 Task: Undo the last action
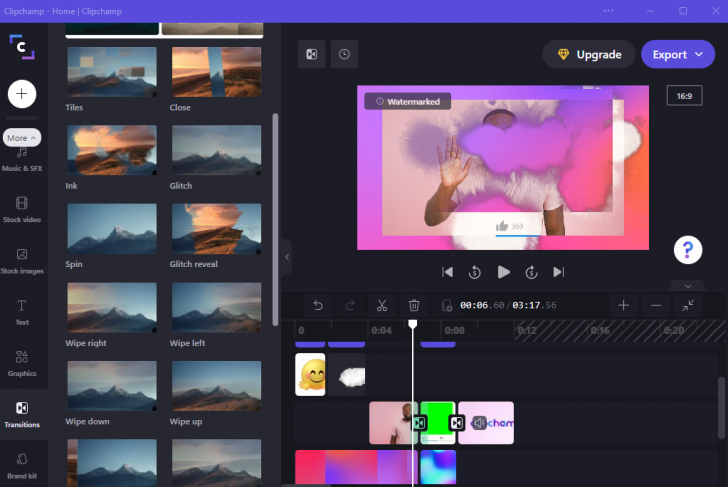click(318, 305)
